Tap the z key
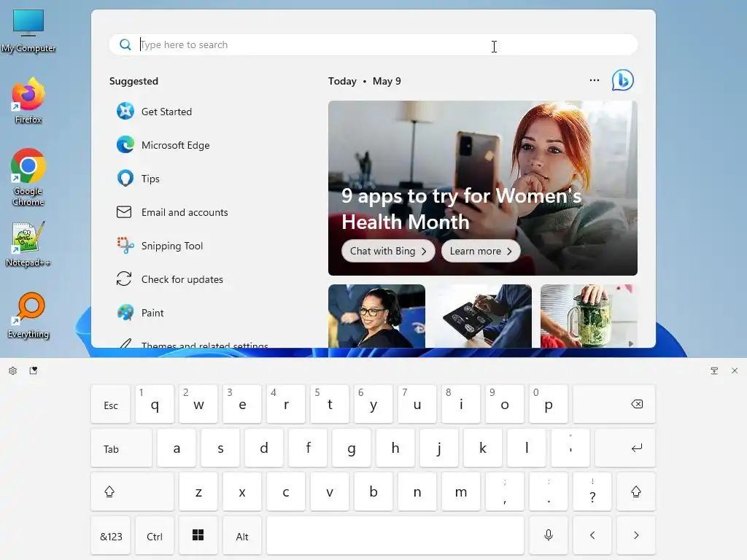 198,491
